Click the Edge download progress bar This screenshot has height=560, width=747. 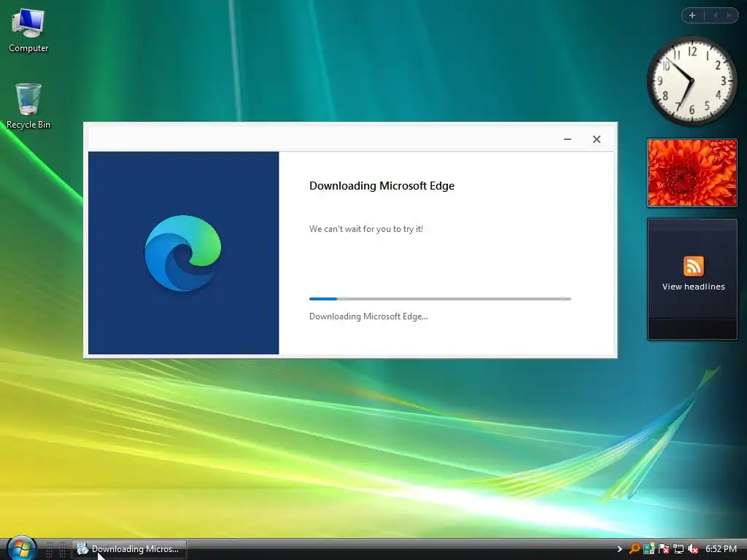pyautogui.click(x=440, y=299)
